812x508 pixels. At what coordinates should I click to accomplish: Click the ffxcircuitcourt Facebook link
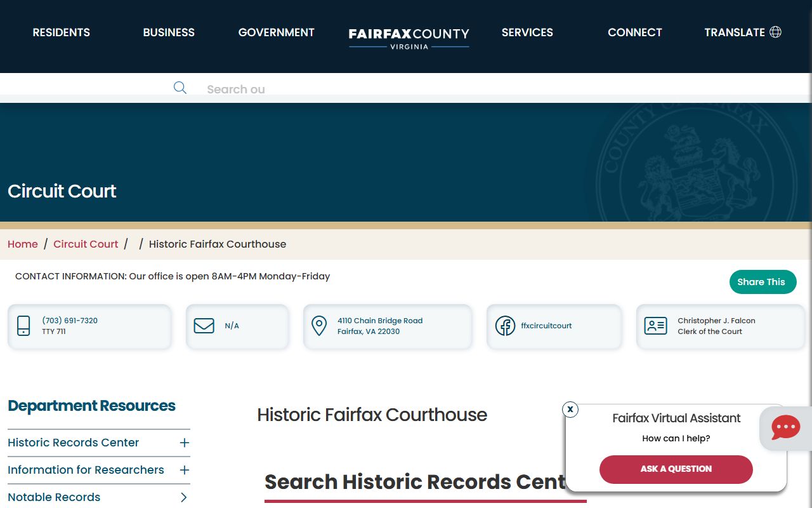click(546, 326)
